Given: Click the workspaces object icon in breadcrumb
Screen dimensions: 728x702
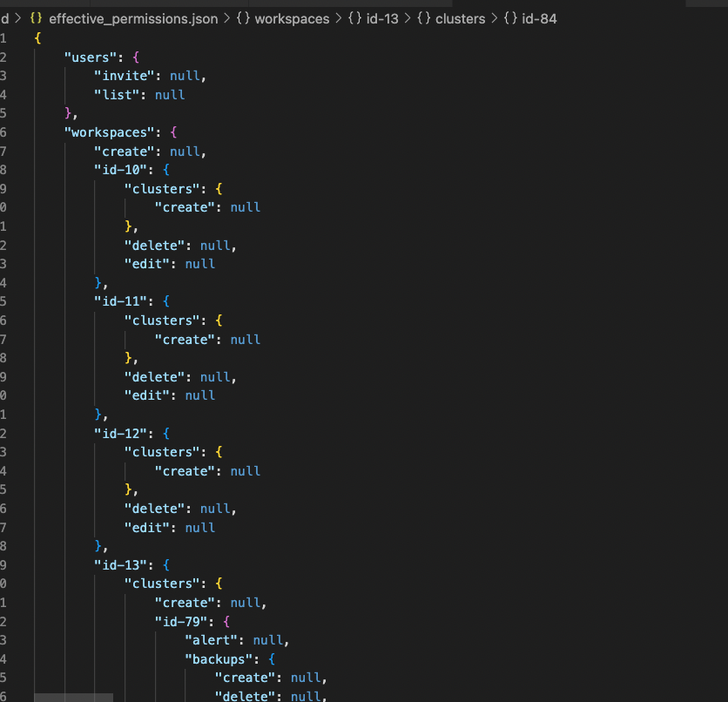Looking at the screenshot, I should click(243, 18).
